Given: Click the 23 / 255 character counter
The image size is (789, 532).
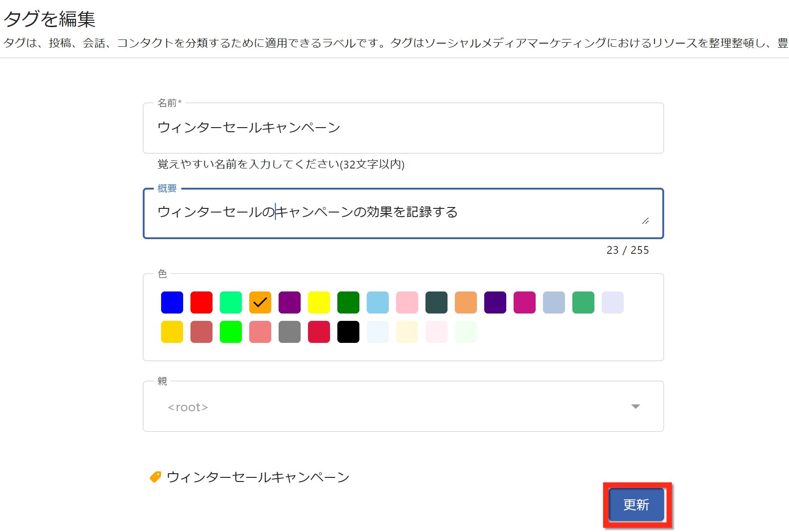Looking at the screenshot, I should (627, 250).
